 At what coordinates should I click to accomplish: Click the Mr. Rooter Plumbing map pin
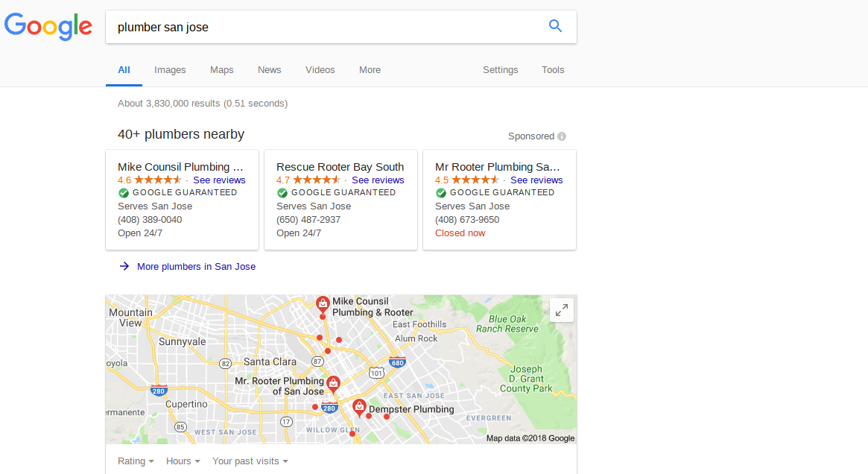(333, 384)
